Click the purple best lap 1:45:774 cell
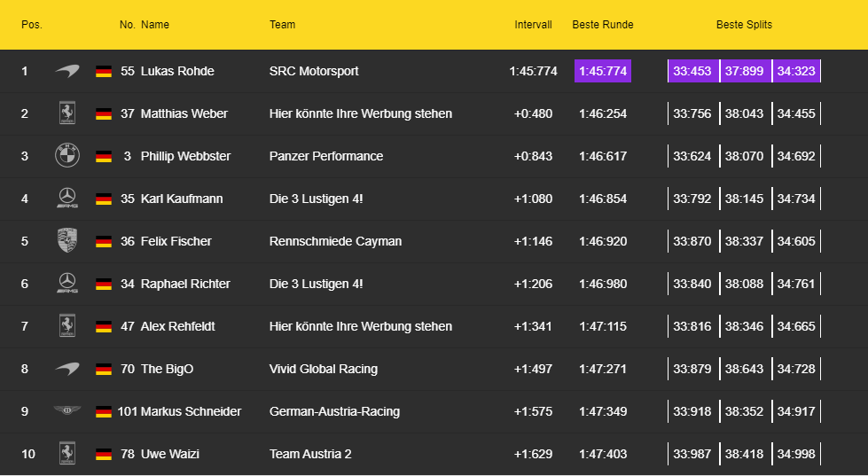868x476 pixels. click(603, 71)
